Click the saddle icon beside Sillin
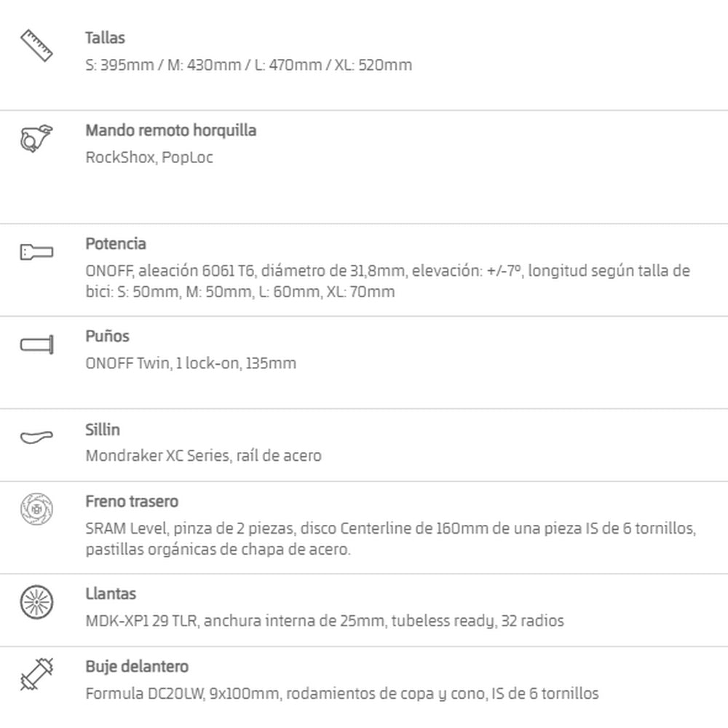Screen dimensions: 728x728 pos(36,437)
